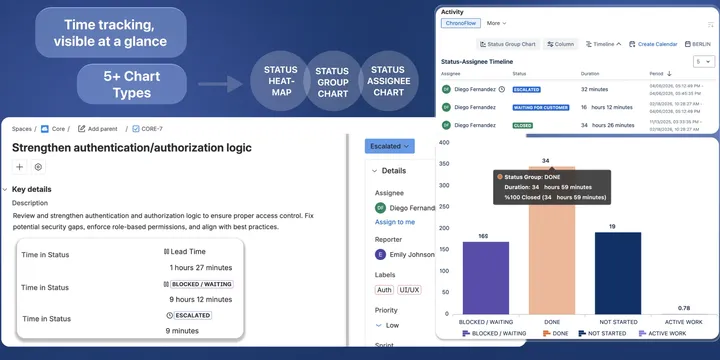
Task: Click the target icon beside plus button
Action: 39,167
